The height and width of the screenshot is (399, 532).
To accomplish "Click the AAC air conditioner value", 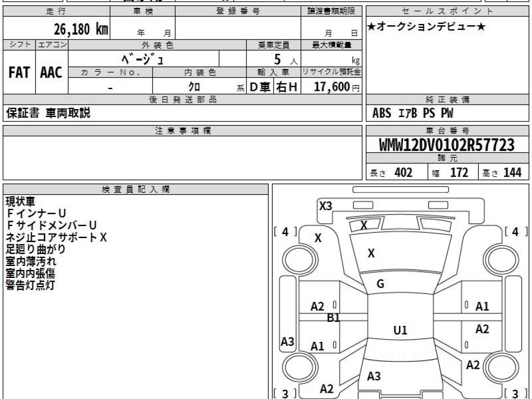I will point(52,73).
